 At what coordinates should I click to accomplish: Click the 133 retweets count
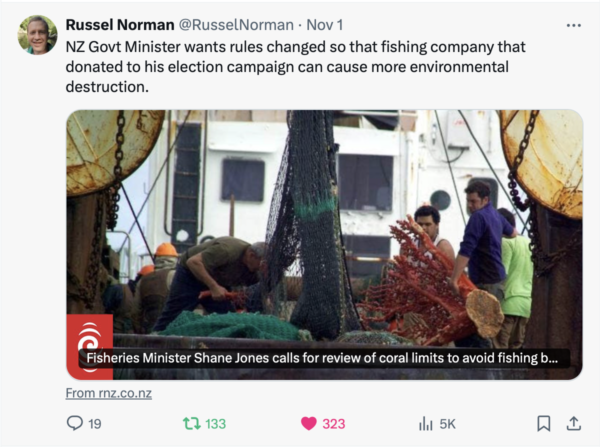point(215,423)
